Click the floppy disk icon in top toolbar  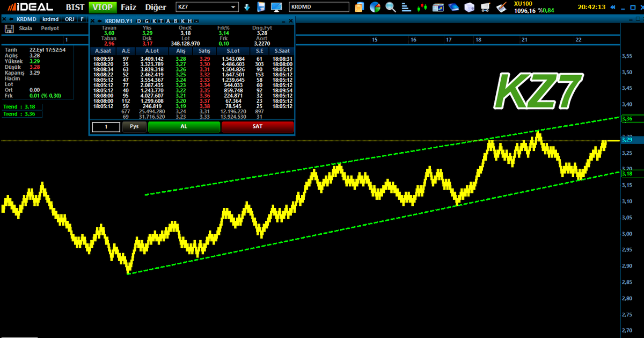click(x=262, y=7)
